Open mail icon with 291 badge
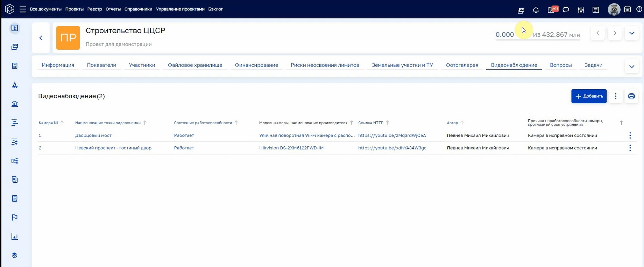Viewport: 644px width, 267px height. coord(552,10)
